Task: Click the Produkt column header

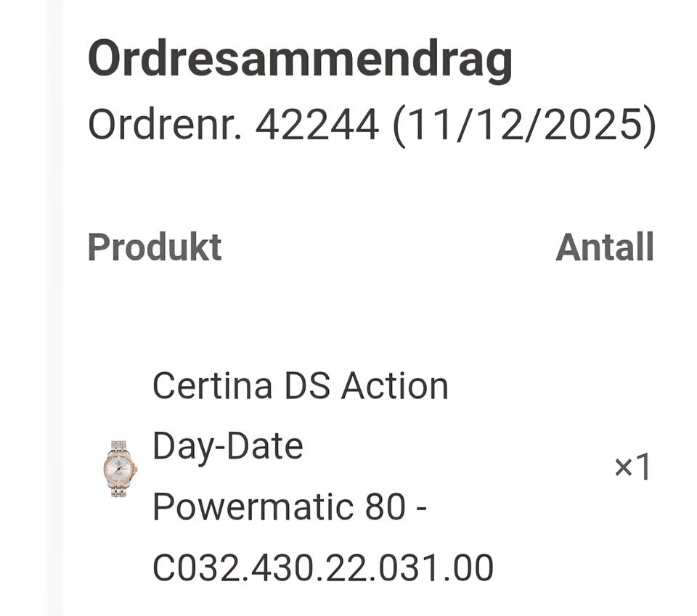Action: tap(155, 247)
